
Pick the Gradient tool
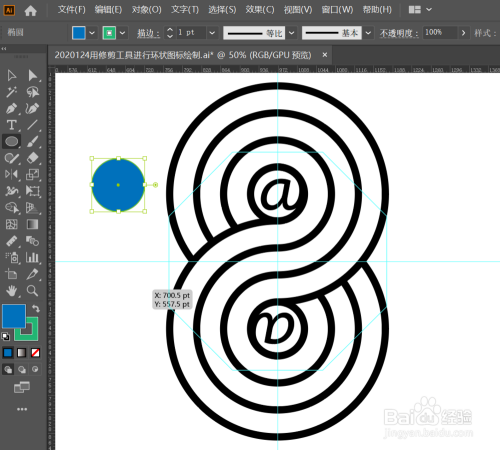click(x=32, y=224)
